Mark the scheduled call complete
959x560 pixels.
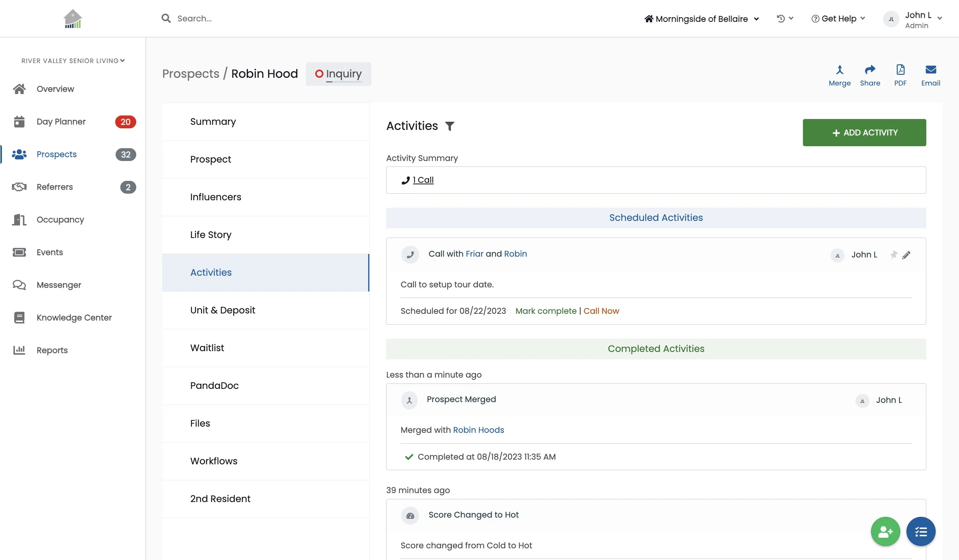[x=546, y=311]
